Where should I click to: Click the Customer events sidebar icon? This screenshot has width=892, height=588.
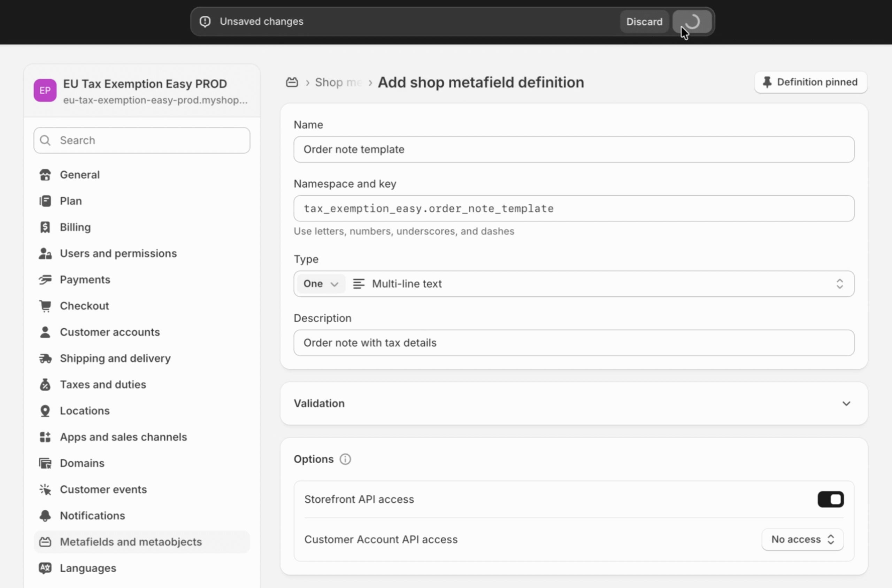pyautogui.click(x=45, y=489)
